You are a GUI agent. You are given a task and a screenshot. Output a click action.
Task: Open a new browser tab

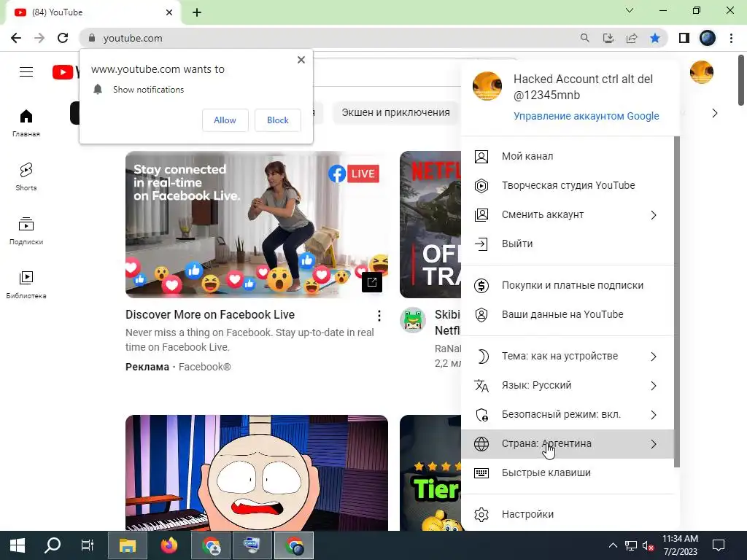pyautogui.click(x=197, y=12)
